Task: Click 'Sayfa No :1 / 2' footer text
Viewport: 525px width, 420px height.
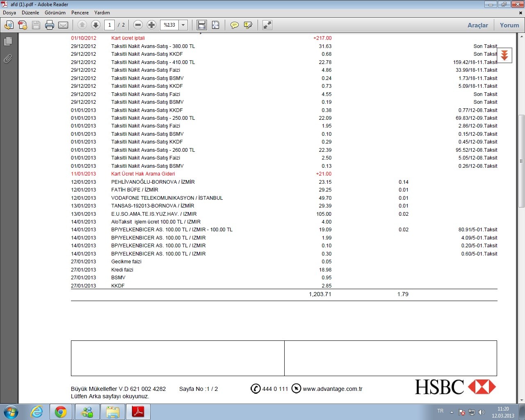Action: (x=199, y=389)
